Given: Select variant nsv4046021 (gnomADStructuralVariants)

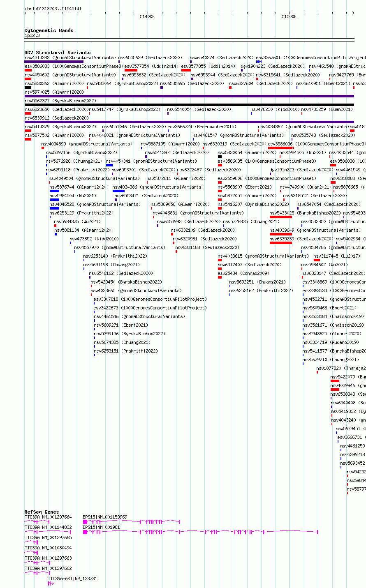Looking at the screenshot, I should 134,135.
